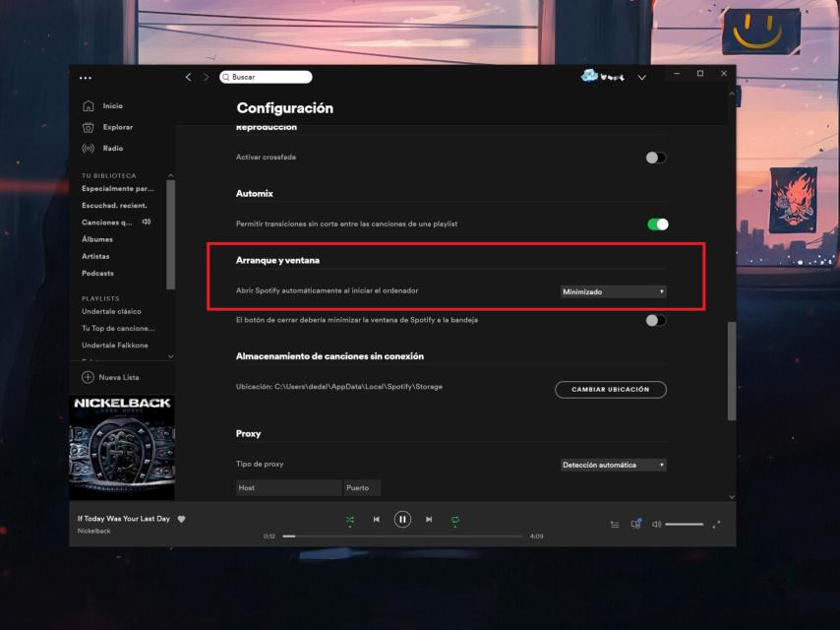Click the Nickelback artist name in player

[x=93, y=531]
